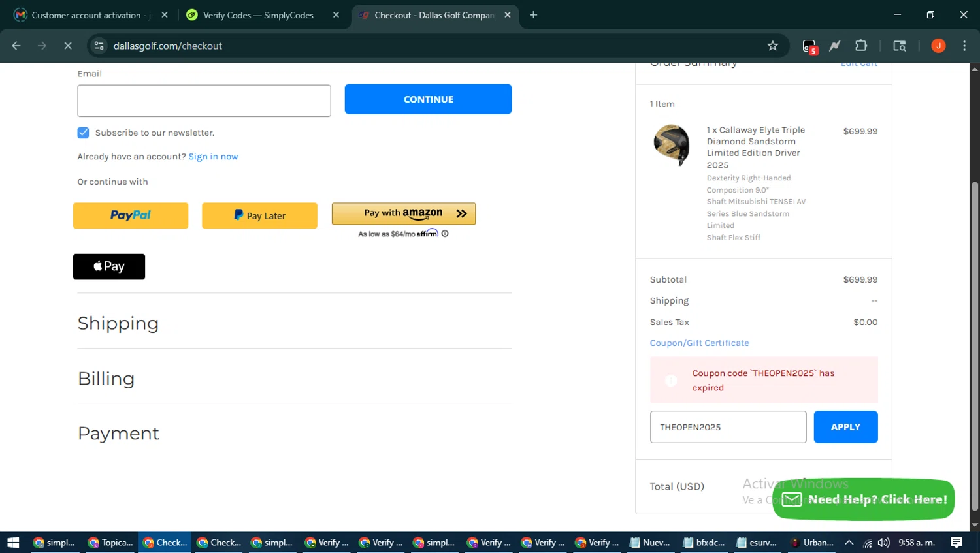Click the Payment section heading

click(x=118, y=434)
